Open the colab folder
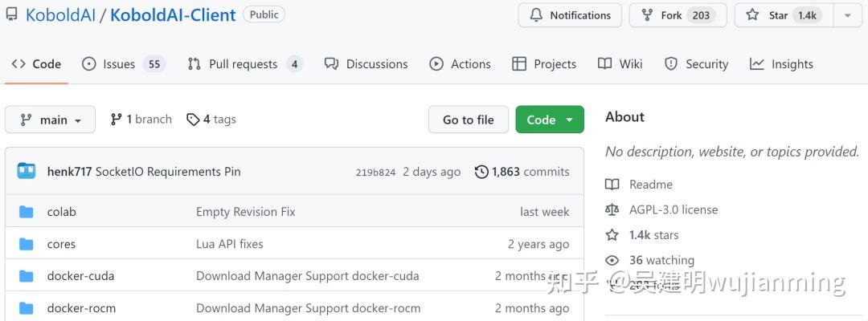This screenshot has width=868, height=321. pos(61,212)
